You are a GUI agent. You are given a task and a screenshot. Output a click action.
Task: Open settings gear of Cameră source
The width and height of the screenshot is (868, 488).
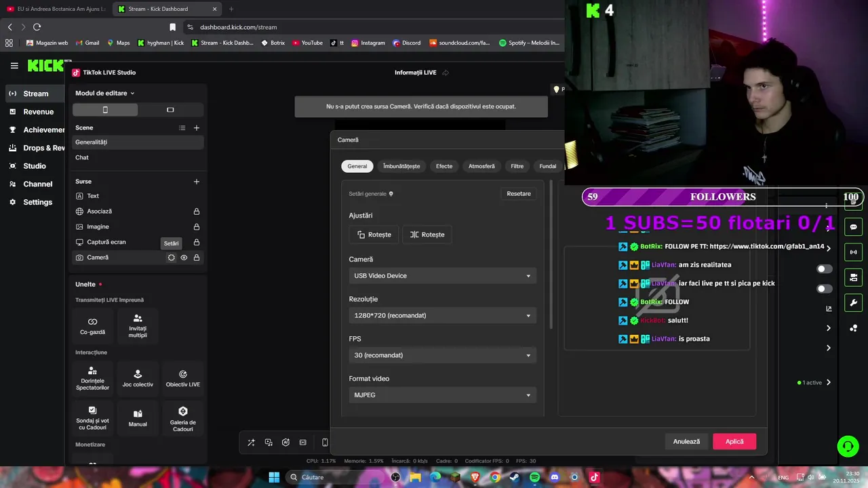point(172,258)
